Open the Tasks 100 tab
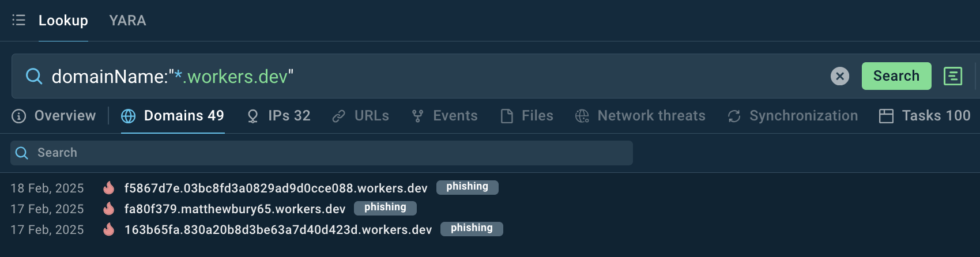The width and height of the screenshot is (980, 257). [925, 116]
